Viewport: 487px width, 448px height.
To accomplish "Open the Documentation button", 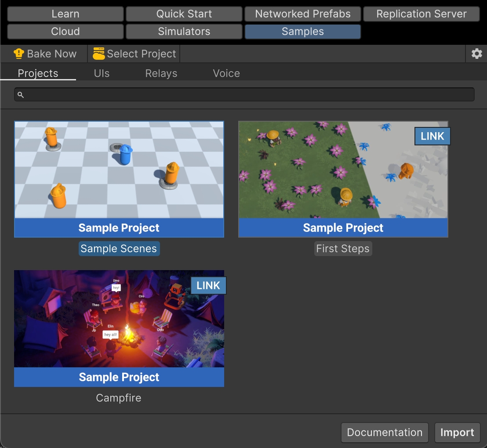I will (385, 433).
